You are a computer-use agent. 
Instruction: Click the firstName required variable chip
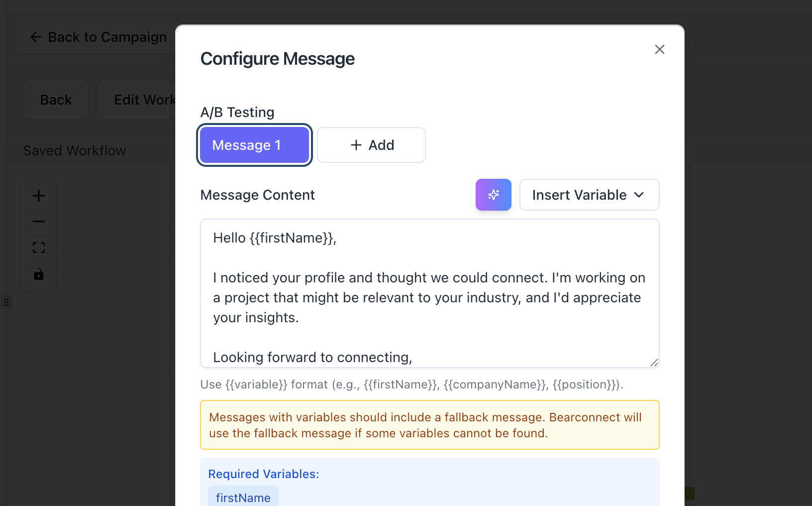(243, 497)
